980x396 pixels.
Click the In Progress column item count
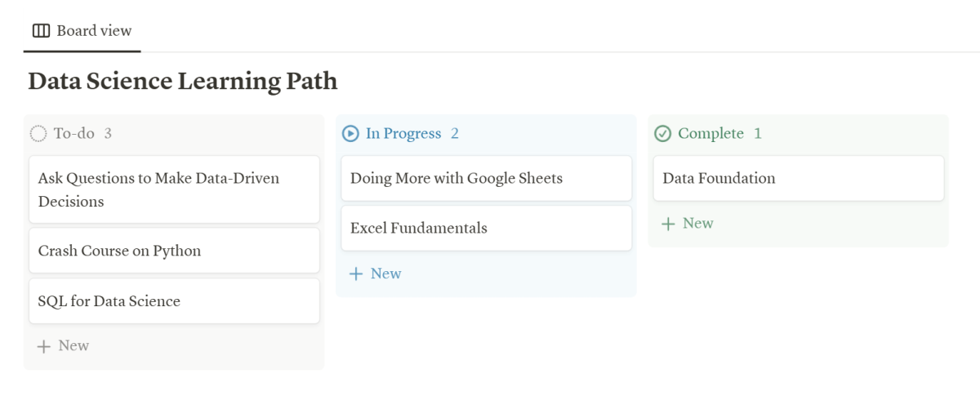click(x=455, y=133)
